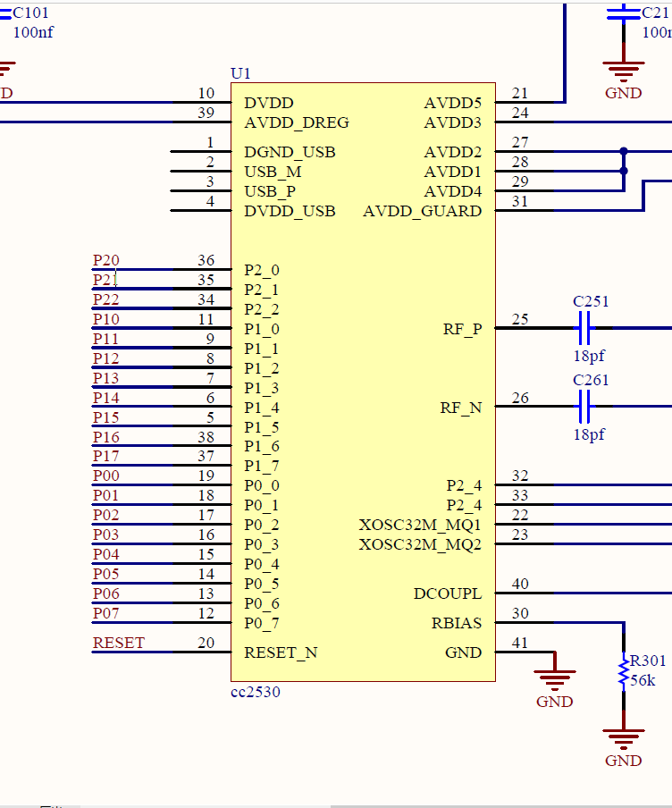
Task: Click the AVDD5 pin name
Action: point(453,103)
